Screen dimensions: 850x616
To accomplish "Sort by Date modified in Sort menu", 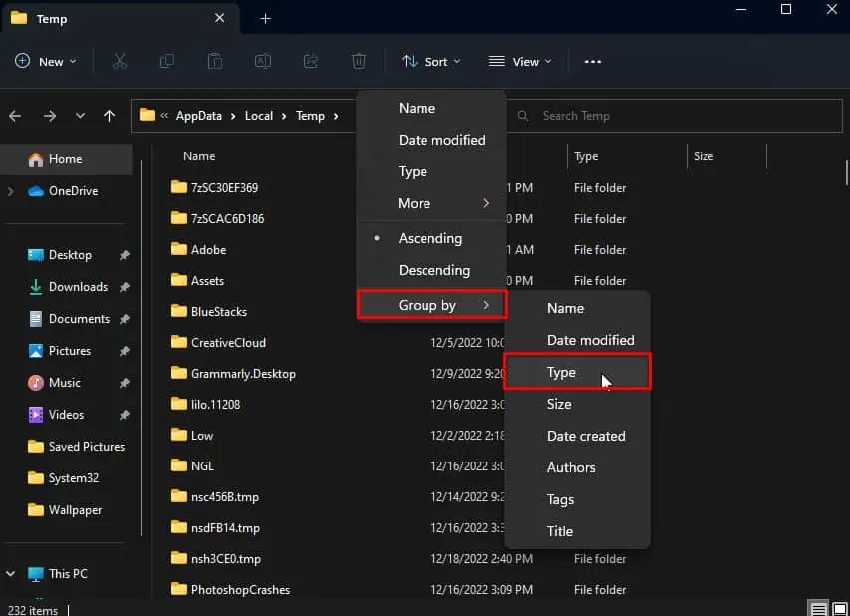I will point(431,140).
